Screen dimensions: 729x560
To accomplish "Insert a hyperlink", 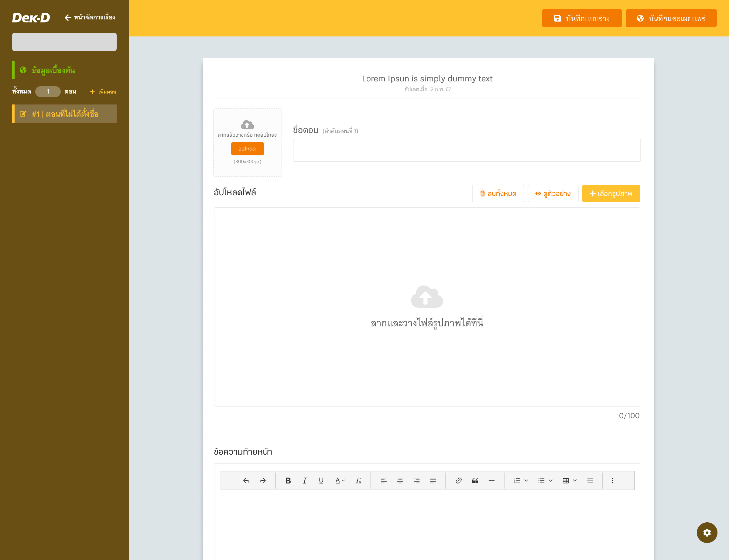I will pos(459,480).
